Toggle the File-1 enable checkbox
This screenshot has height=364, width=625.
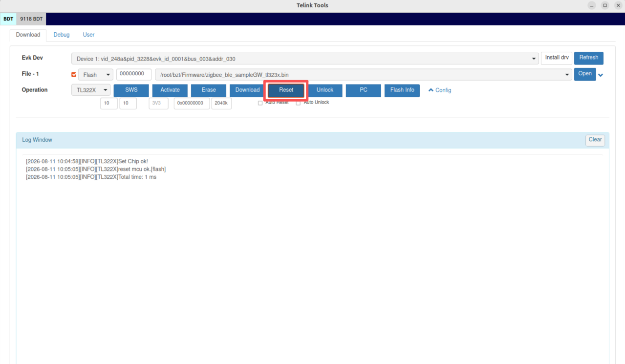coord(74,75)
